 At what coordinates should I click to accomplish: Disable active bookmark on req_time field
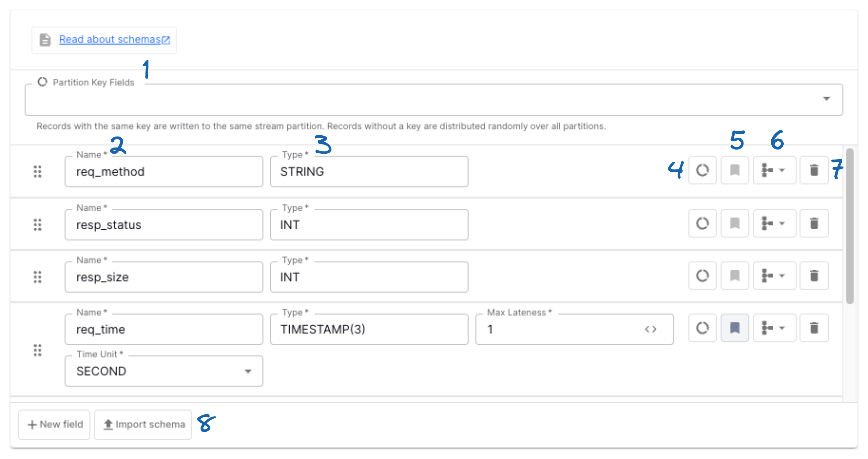tap(735, 328)
